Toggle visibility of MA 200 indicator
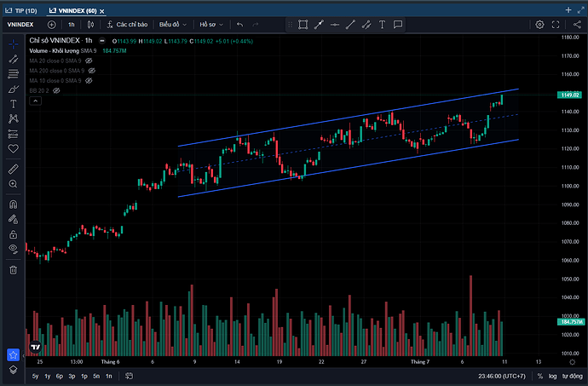The width and height of the screenshot is (588, 386). [90, 71]
